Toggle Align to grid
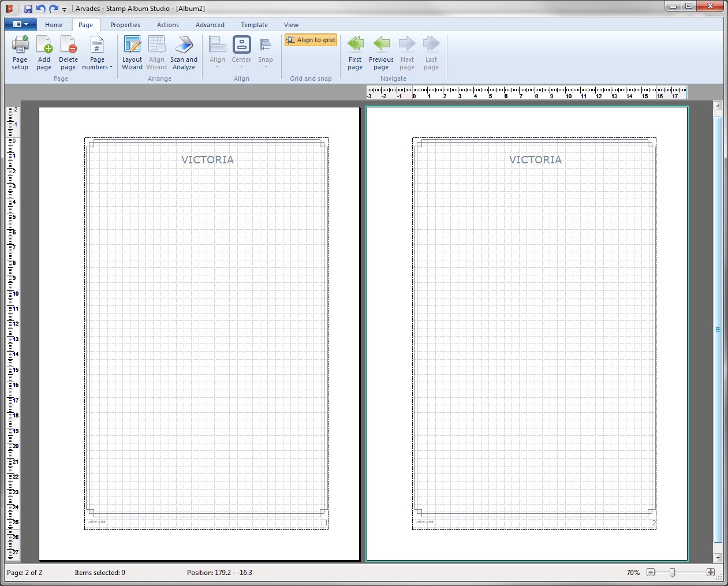This screenshot has width=728, height=586. (311, 40)
